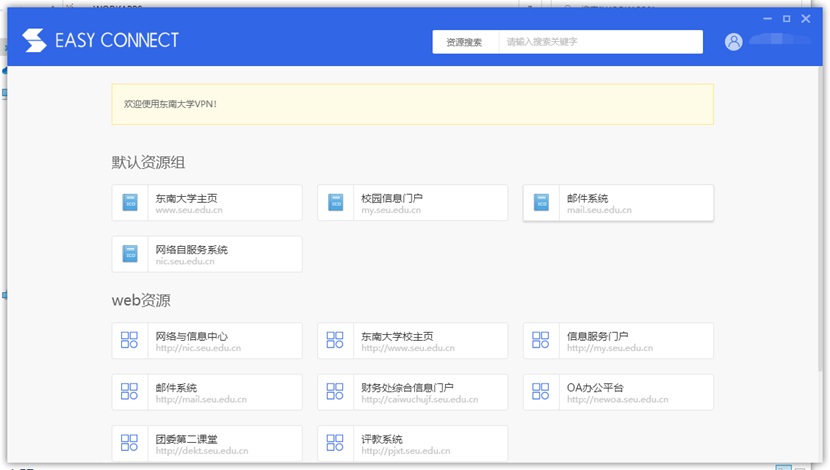
Task: Open 邮件系统 under web资源
Action: (207, 392)
